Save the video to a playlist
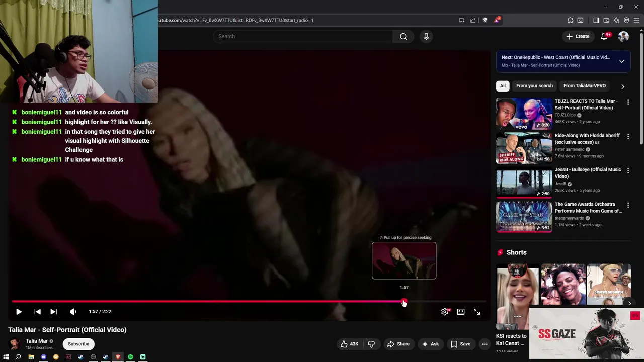 click(x=460, y=344)
